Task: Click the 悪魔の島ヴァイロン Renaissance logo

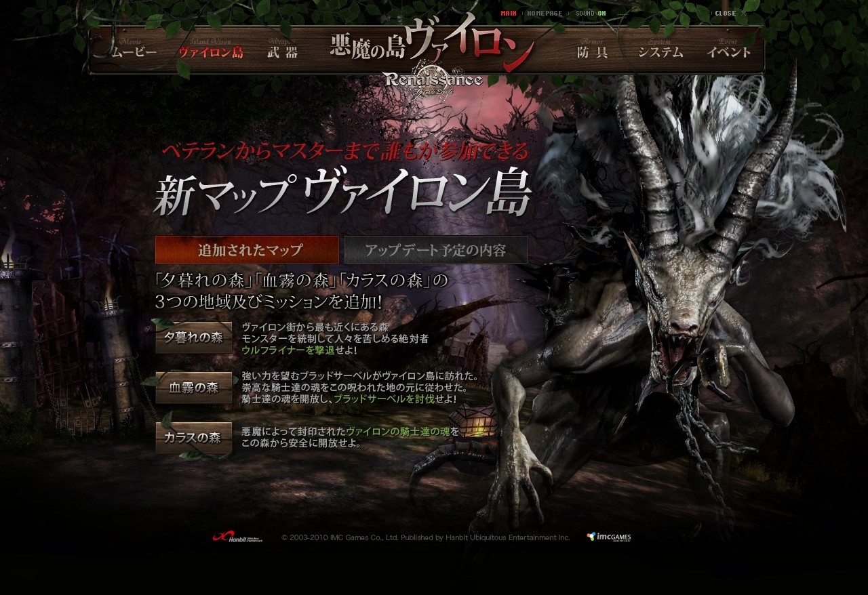Action: (433, 56)
